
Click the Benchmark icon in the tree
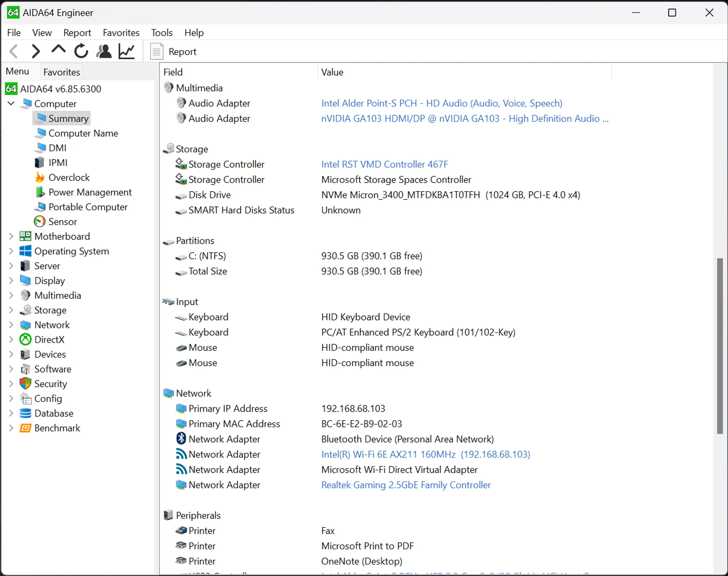click(25, 428)
